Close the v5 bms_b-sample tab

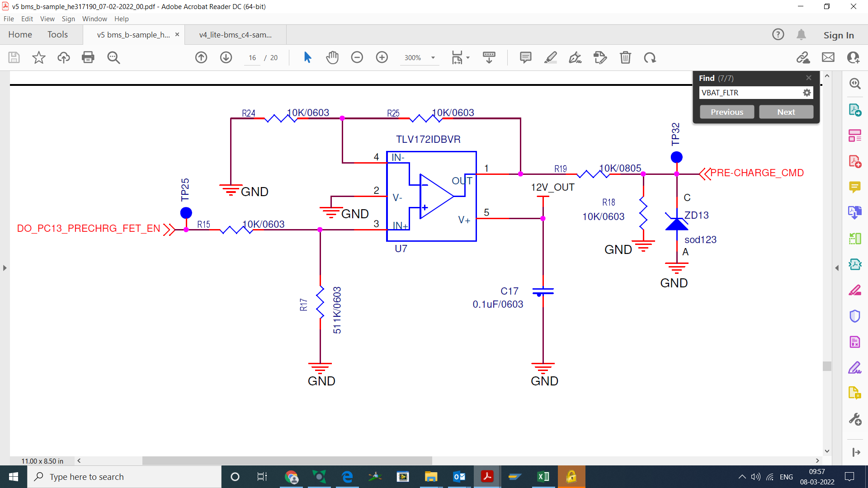[x=177, y=34]
